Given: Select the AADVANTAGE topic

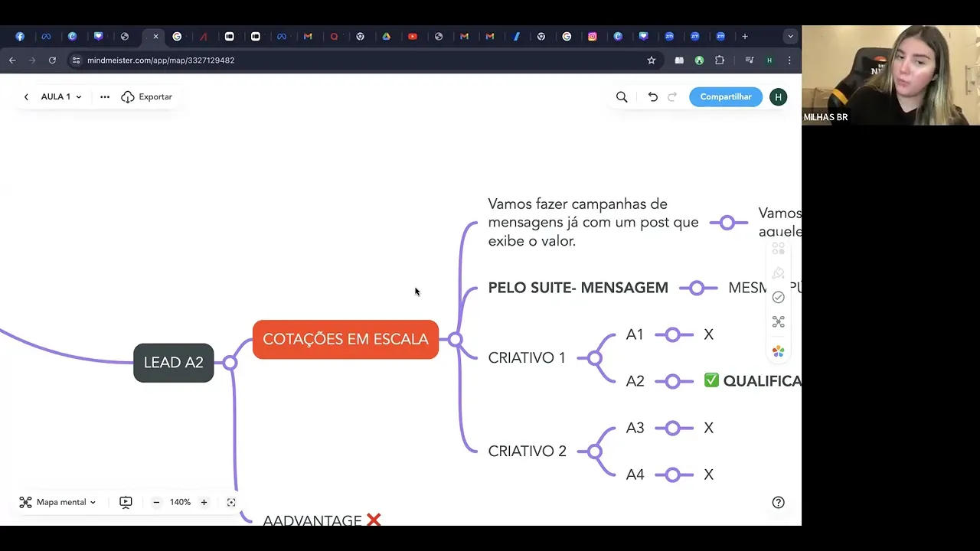Looking at the screenshot, I should click(x=322, y=520).
